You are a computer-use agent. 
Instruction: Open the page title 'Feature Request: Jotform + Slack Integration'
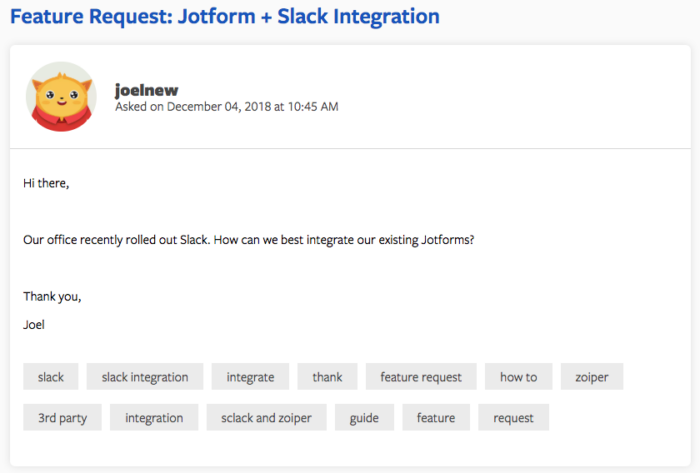225,17
